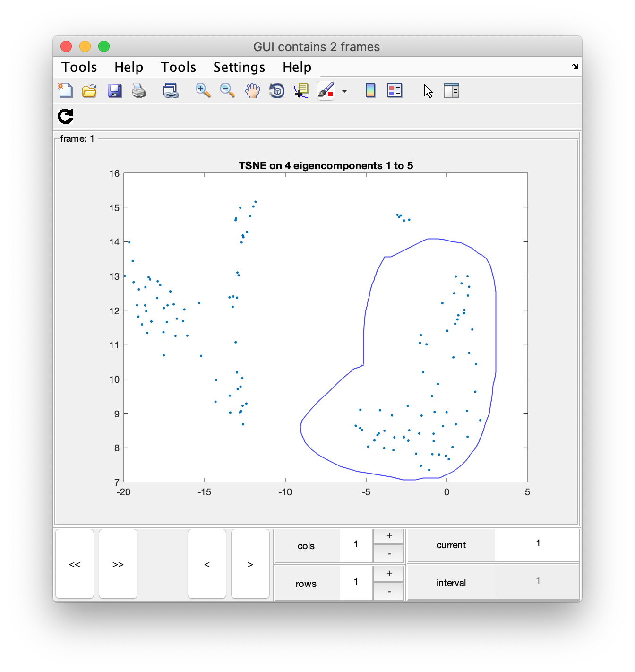The height and width of the screenshot is (672, 635).
Task: Click the interval value field
Action: tap(538, 582)
